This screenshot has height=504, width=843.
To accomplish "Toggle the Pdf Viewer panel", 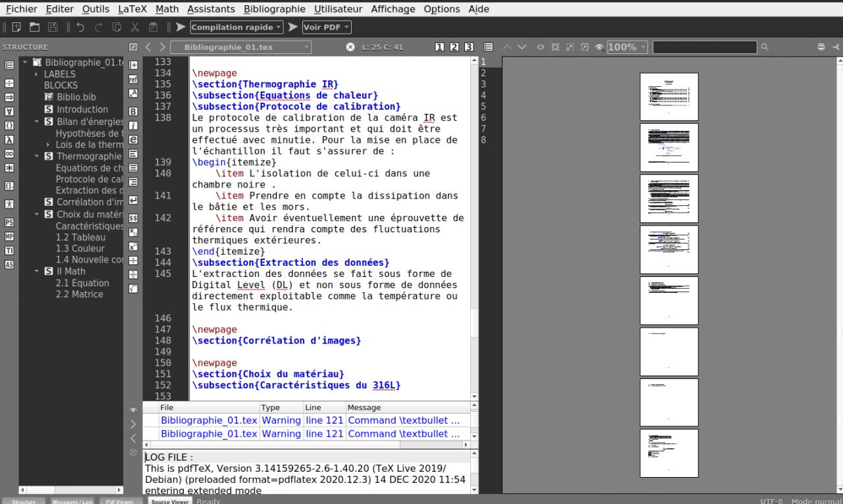I will (120, 501).
